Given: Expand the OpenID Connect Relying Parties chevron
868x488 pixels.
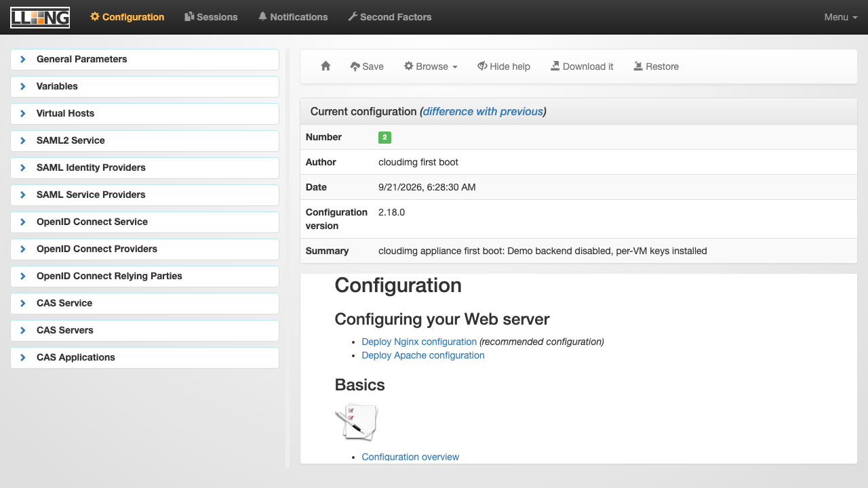Looking at the screenshot, I should coord(22,276).
